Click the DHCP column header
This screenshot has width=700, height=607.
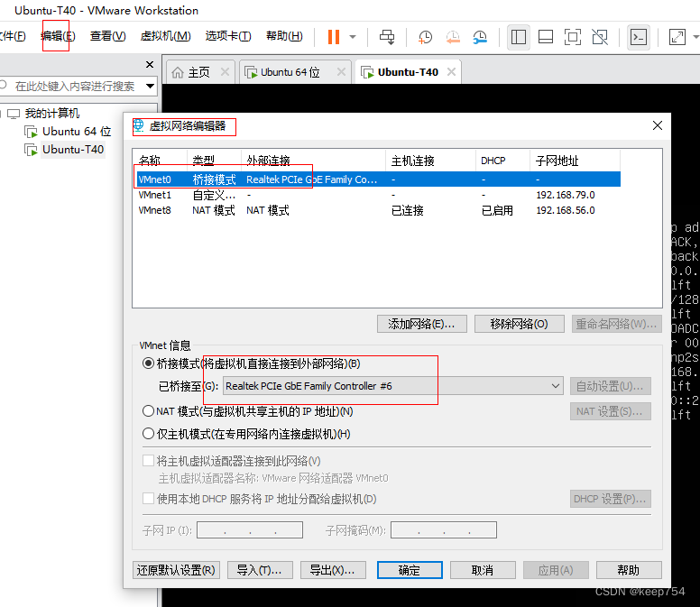click(502, 161)
